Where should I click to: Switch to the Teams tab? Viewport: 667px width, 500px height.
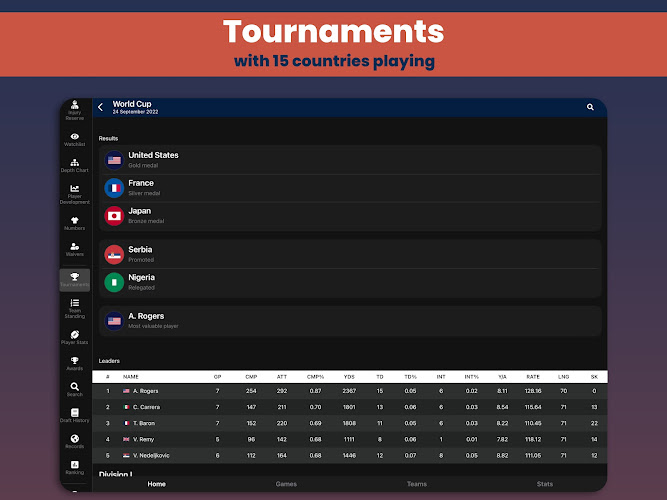click(416, 484)
